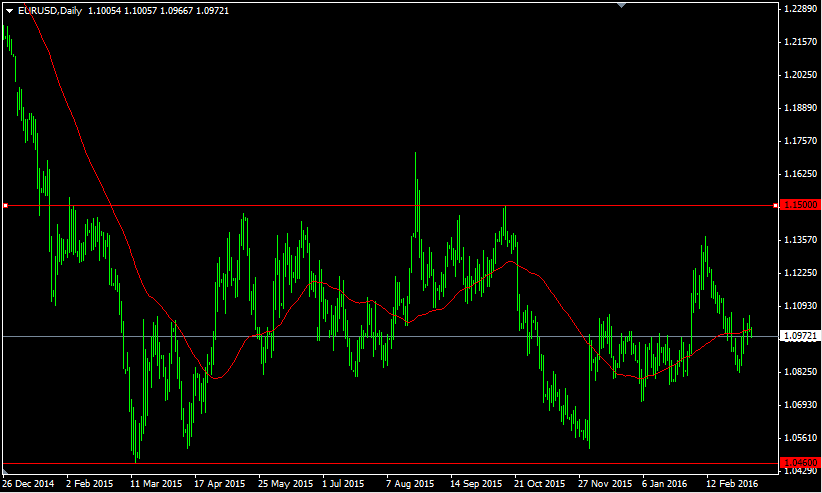Click the 17 Apr 2015 date label
The height and width of the screenshot is (493, 822).
[x=220, y=484]
